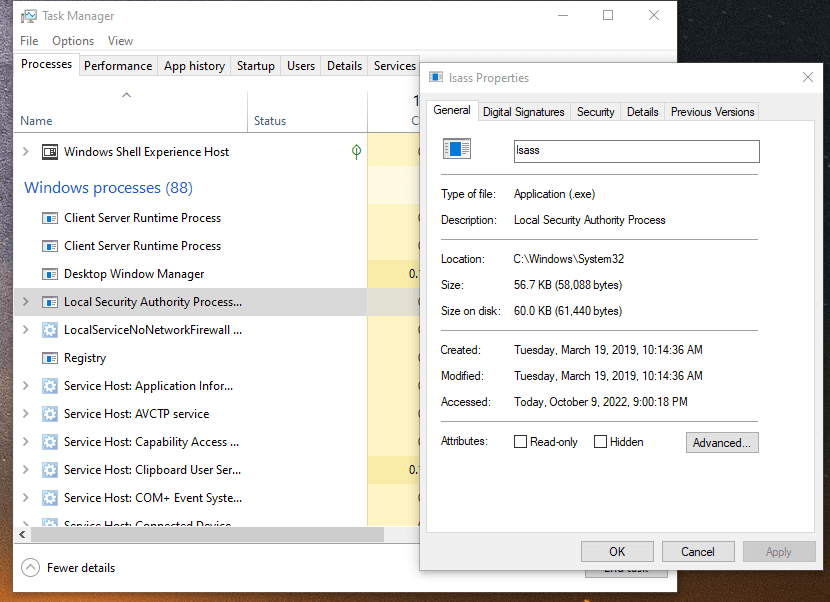Select the Registry process row text
The width and height of the screenshot is (830, 602).
click(85, 358)
